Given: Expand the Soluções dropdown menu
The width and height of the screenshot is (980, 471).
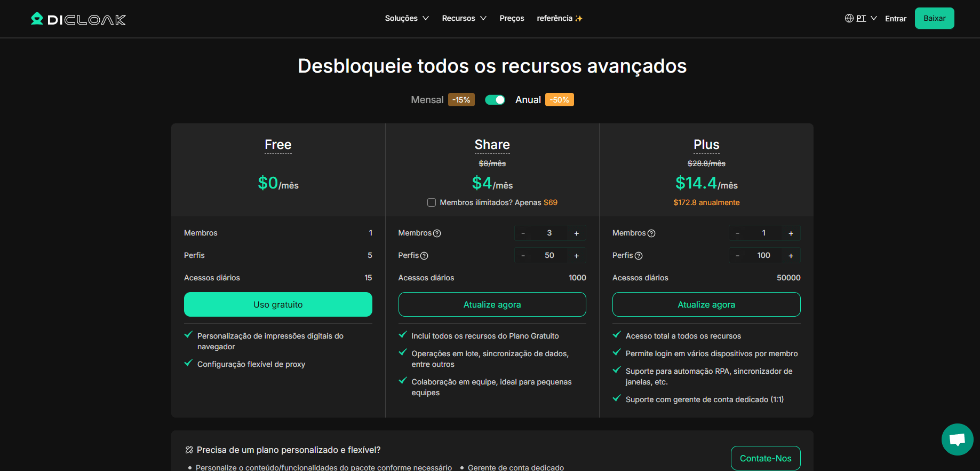Looking at the screenshot, I should (x=407, y=18).
